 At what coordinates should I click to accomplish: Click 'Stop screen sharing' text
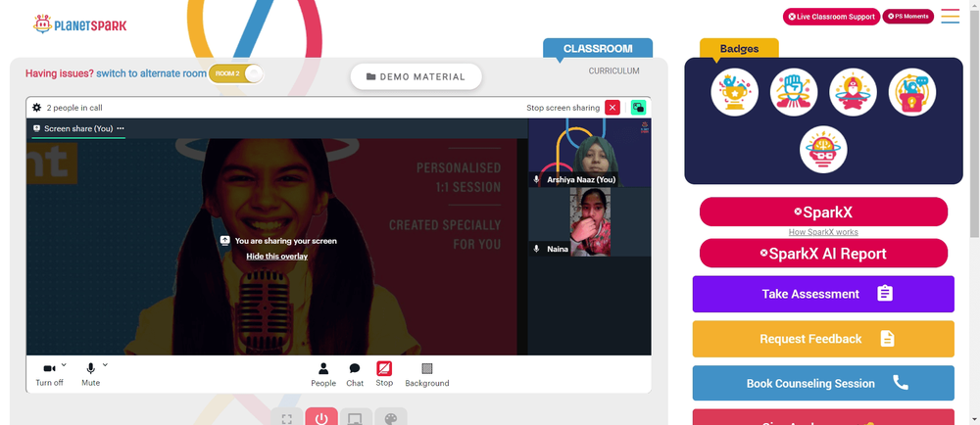click(563, 108)
